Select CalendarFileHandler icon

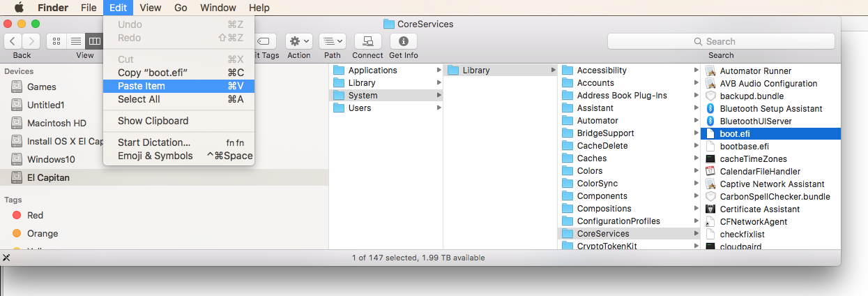point(710,171)
